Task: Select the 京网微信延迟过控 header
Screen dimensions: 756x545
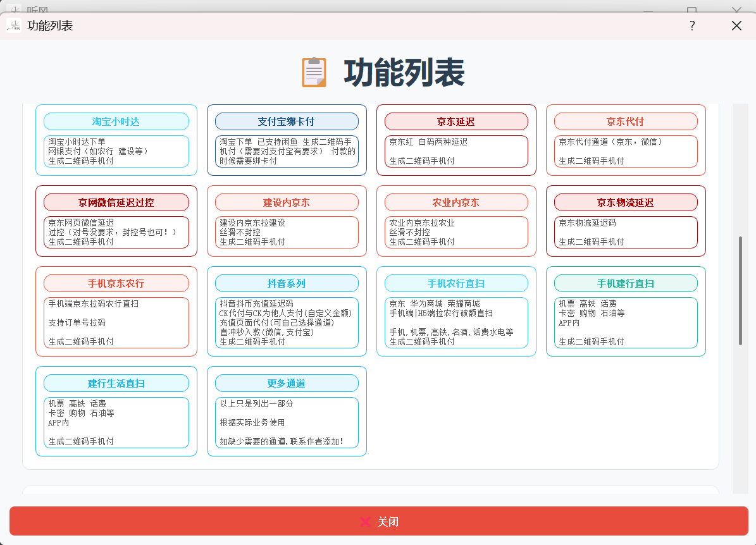Action: click(x=116, y=202)
